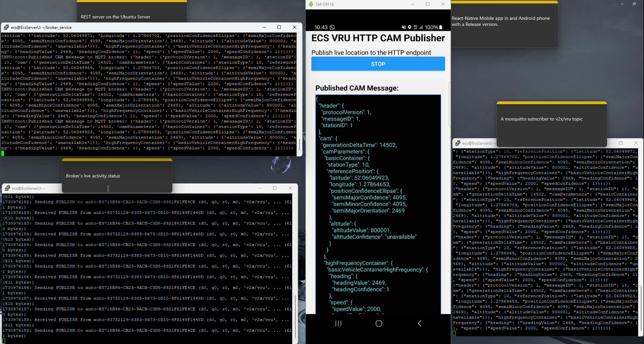The width and height of the screenshot is (644, 344).
Task: Click the PuTTY icon of broker_service window
Action: [x=6, y=27]
